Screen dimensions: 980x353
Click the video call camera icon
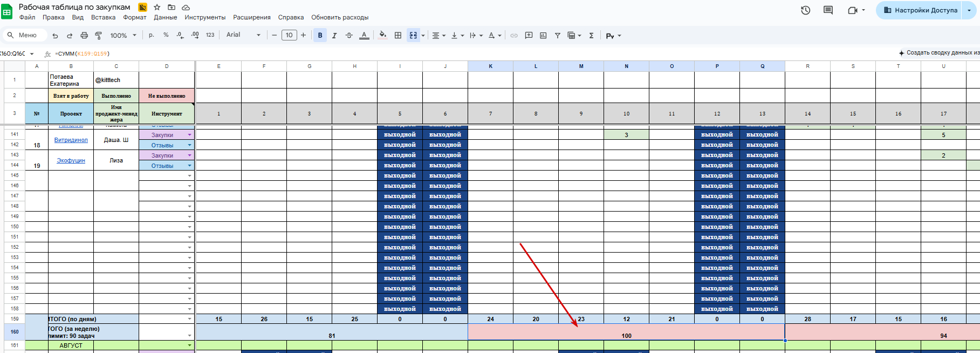pos(853,10)
